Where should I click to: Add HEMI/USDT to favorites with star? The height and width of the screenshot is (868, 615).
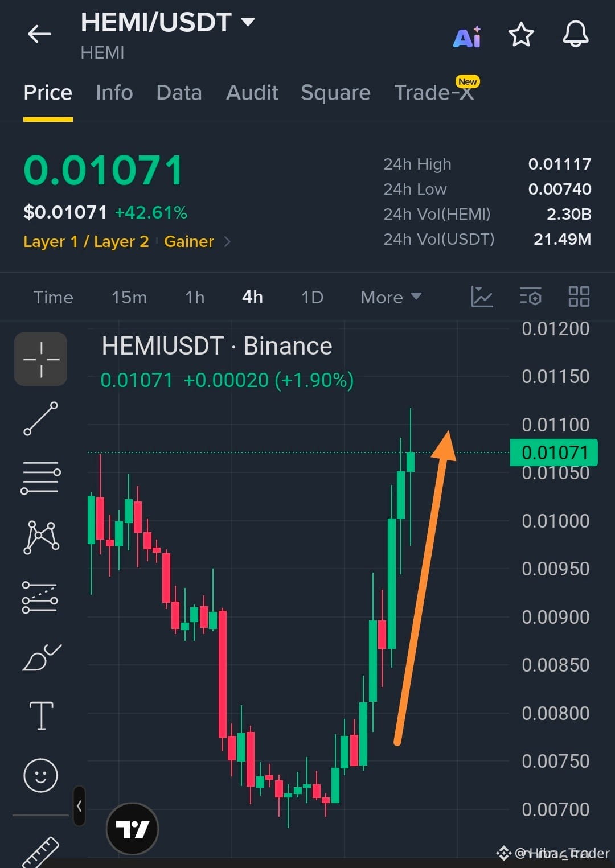click(520, 35)
